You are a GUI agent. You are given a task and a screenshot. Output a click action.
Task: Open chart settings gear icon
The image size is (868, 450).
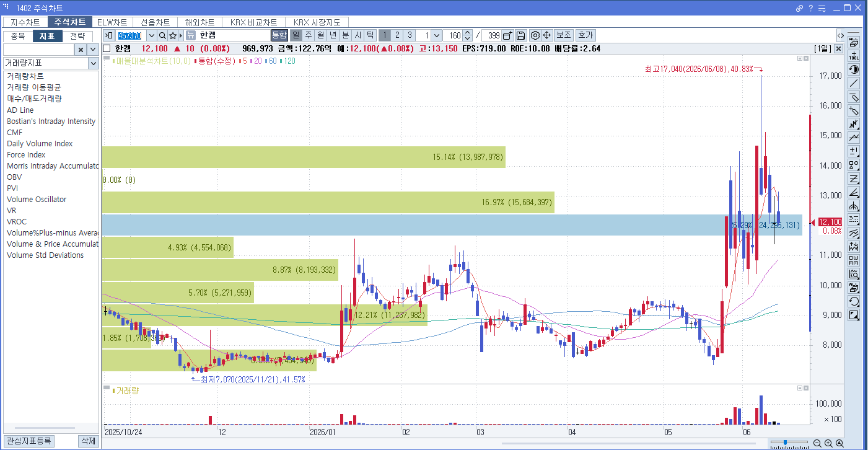click(535, 35)
